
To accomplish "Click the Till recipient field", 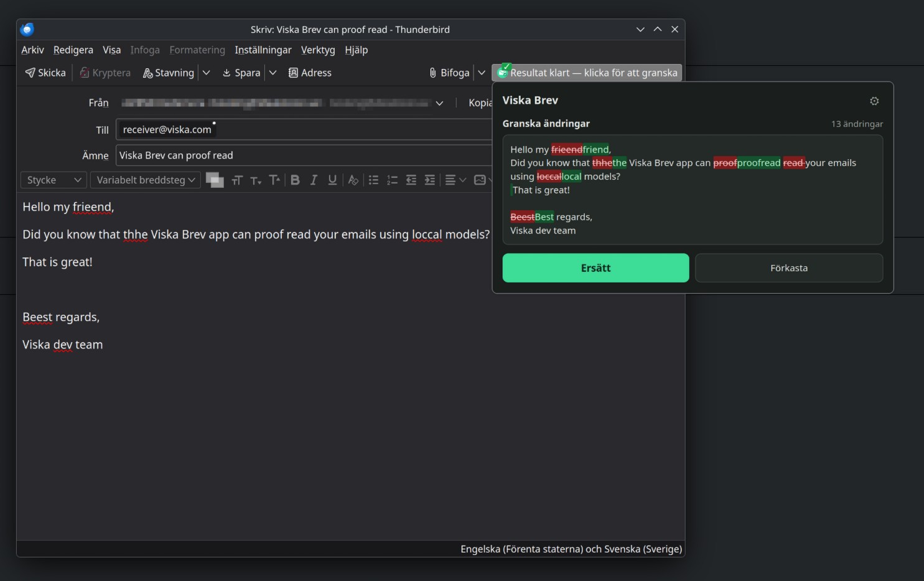I will pyautogui.click(x=304, y=129).
